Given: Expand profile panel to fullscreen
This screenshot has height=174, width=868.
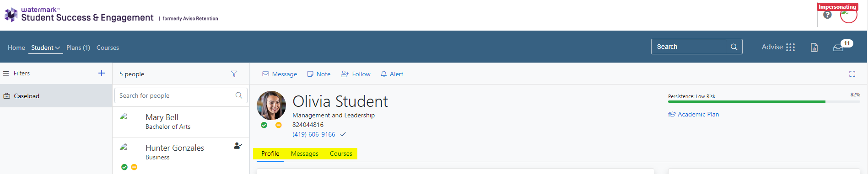Looking at the screenshot, I should (852, 74).
